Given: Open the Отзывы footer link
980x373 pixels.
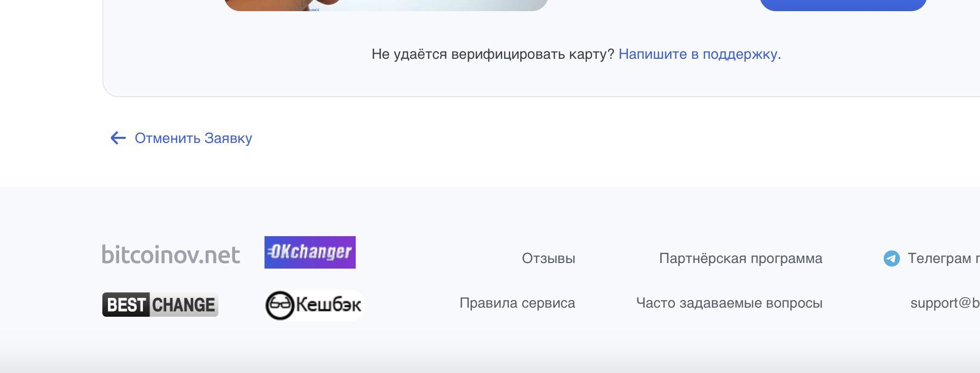Looking at the screenshot, I should (x=548, y=258).
